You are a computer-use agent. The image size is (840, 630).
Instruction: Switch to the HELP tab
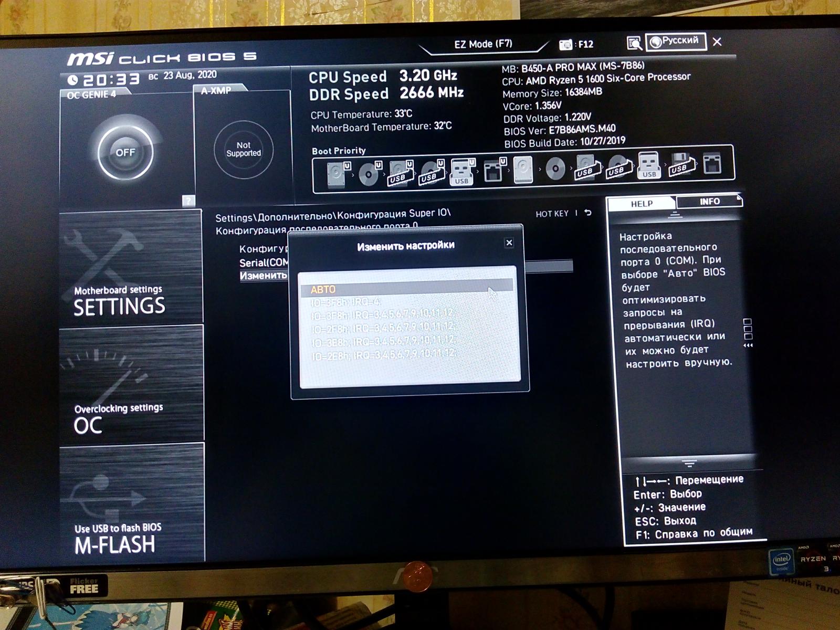[642, 204]
